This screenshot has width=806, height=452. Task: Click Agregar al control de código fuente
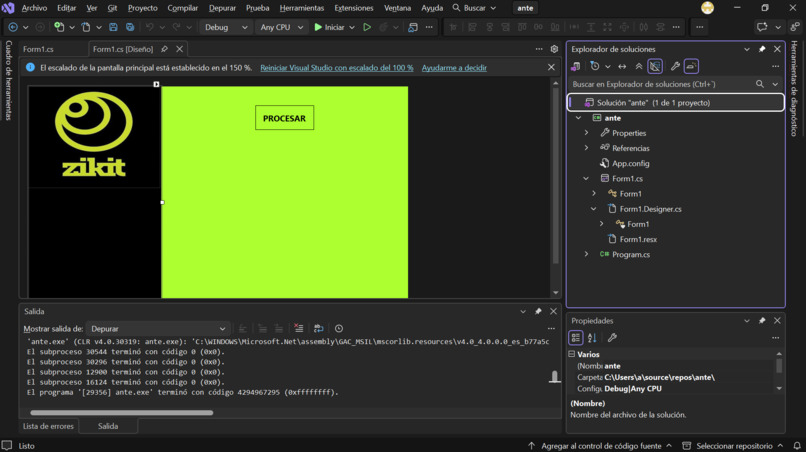[x=600, y=446]
